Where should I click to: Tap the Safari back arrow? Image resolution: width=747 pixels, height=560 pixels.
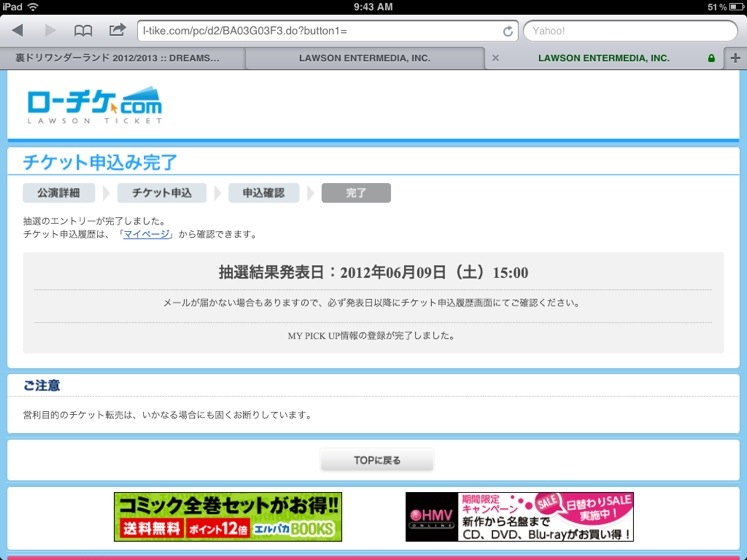pos(18,31)
